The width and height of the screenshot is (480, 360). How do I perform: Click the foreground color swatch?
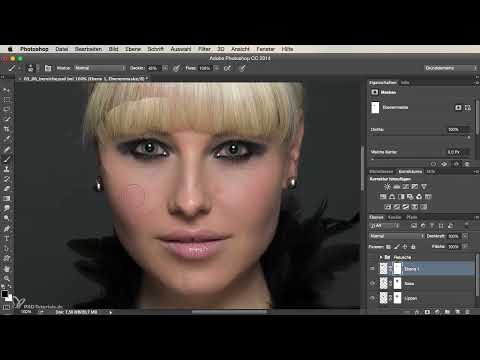click(x=5, y=294)
